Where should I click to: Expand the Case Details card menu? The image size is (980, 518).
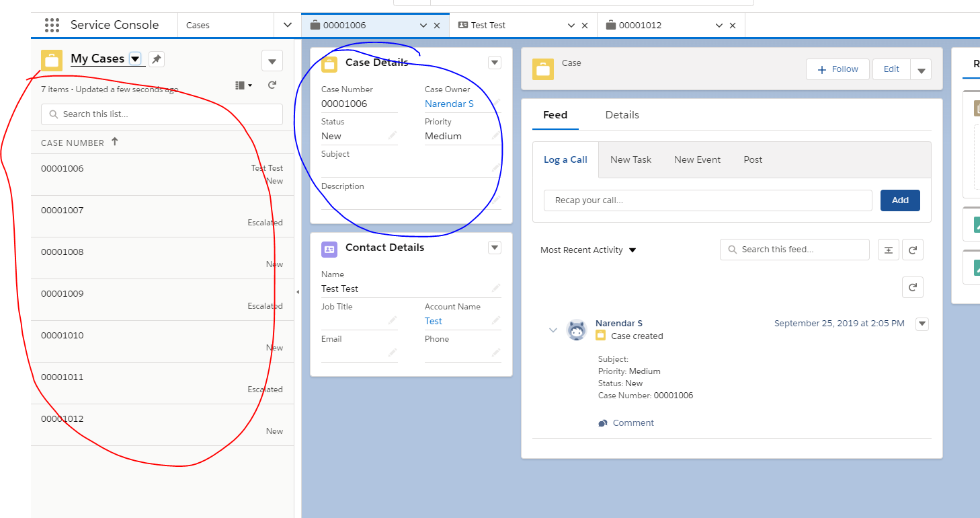click(495, 63)
